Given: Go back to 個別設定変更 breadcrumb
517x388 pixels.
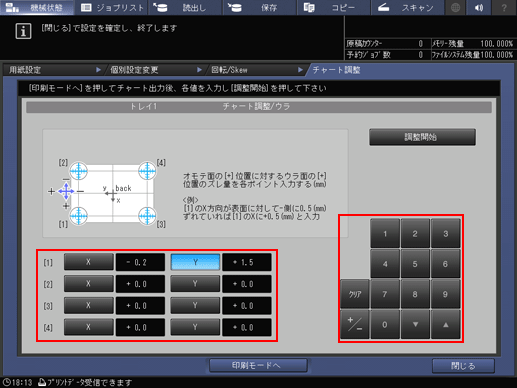Looking at the screenshot, I should (154, 70).
